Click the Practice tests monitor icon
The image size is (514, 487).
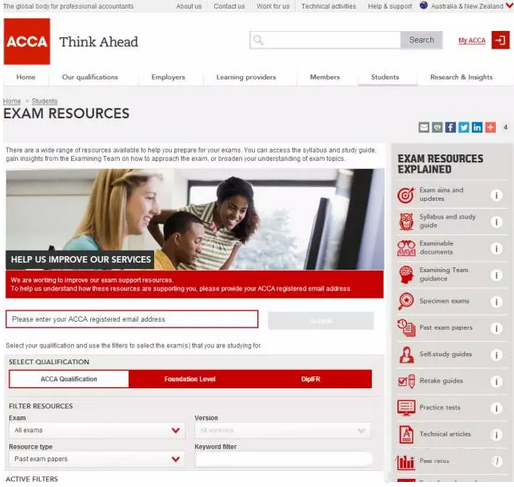[406, 408]
